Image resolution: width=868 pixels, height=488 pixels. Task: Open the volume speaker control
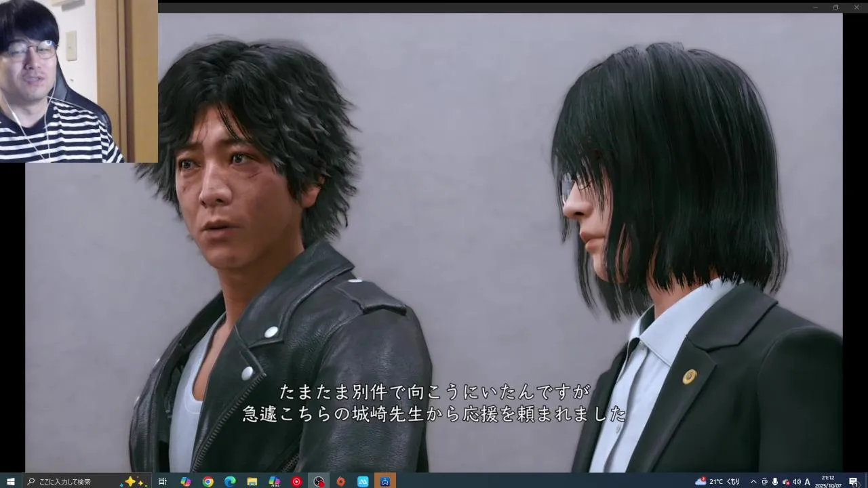pyautogui.click(x=797, y=481)
